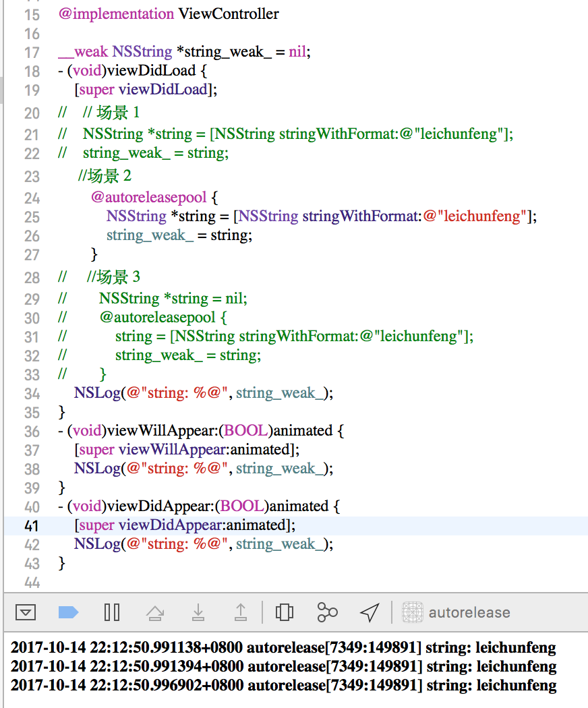This screenshot has height=708, width=588.
Task: Click string_weak_ = string on line 26
Action: [179, 235]
